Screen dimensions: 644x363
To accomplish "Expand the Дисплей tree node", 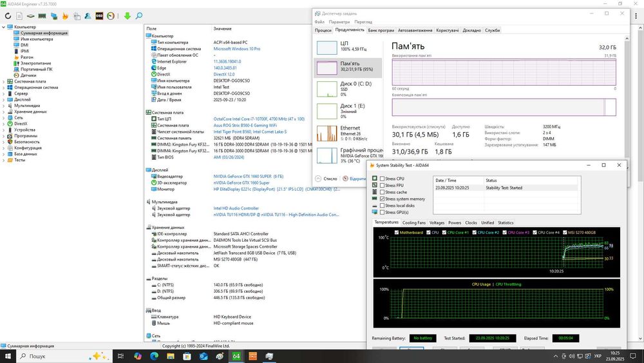I will point(4,99).
